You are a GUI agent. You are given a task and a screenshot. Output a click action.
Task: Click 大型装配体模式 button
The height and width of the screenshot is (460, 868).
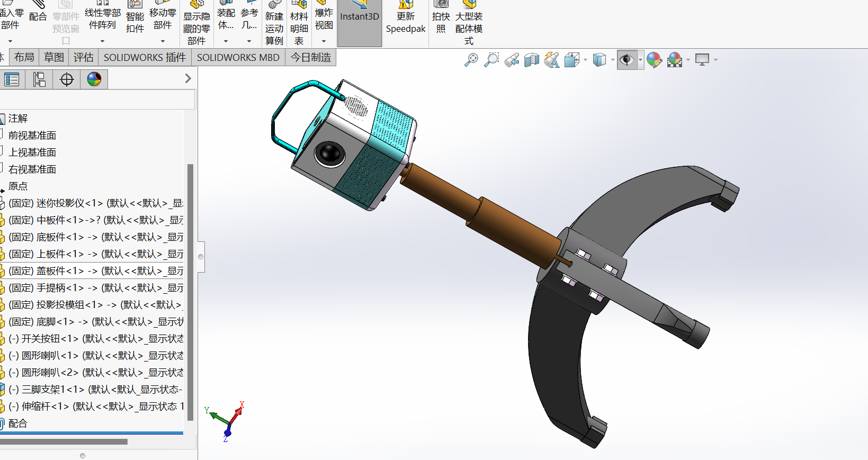(x=469, y=22)
